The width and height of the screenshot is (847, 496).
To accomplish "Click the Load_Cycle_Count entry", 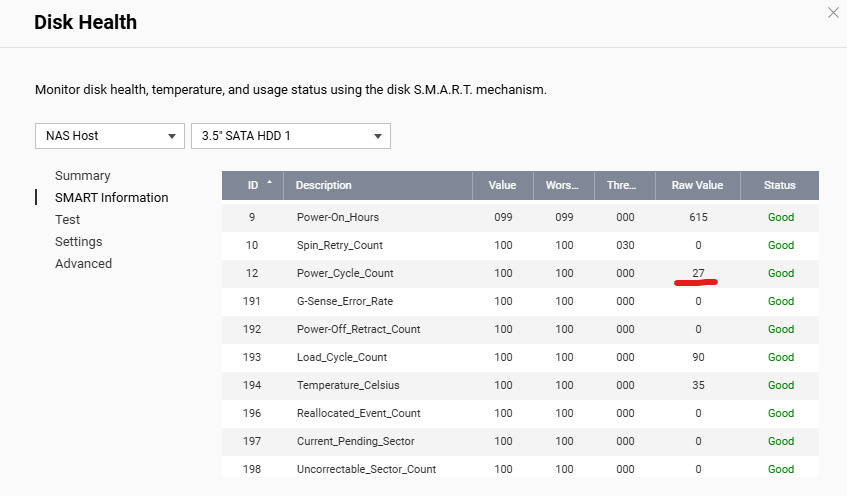I will [x=342, y=357].
